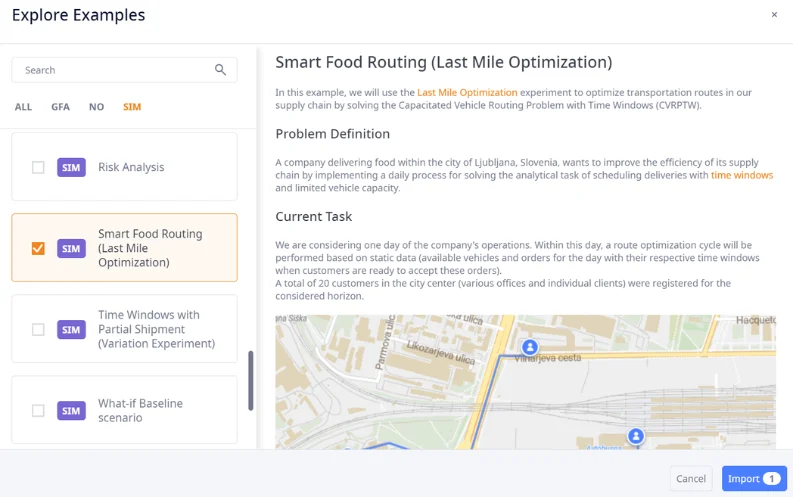Follow the time windows hyperlink
793x497 pixels.
pos(742,175)
